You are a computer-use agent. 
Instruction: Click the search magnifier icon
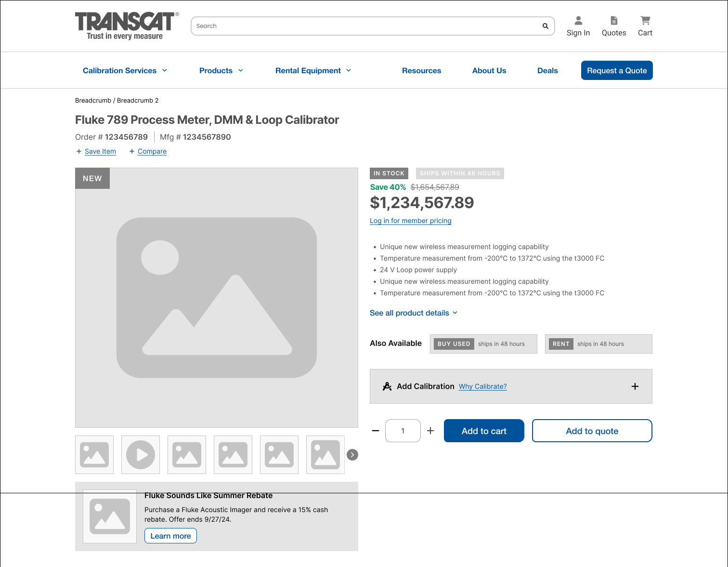545,26
